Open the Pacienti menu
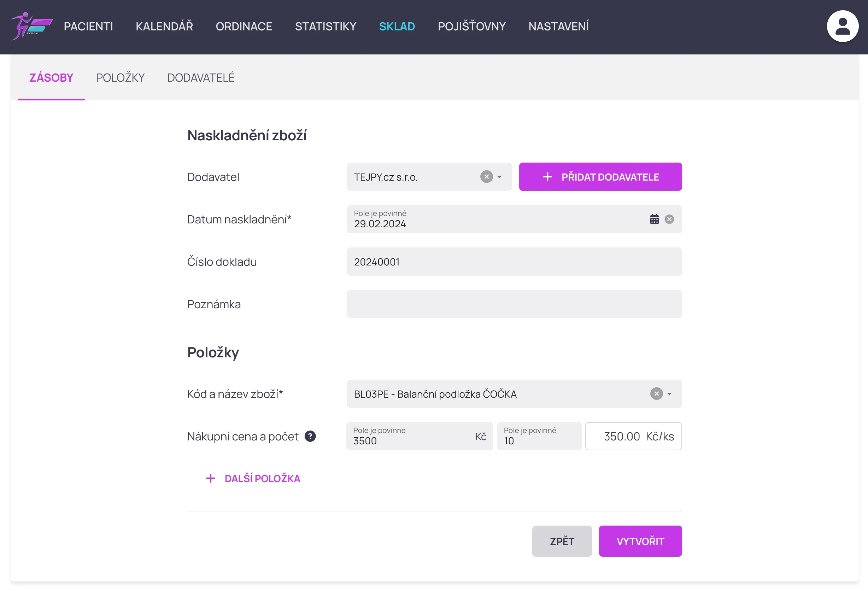 coord(88,26)
